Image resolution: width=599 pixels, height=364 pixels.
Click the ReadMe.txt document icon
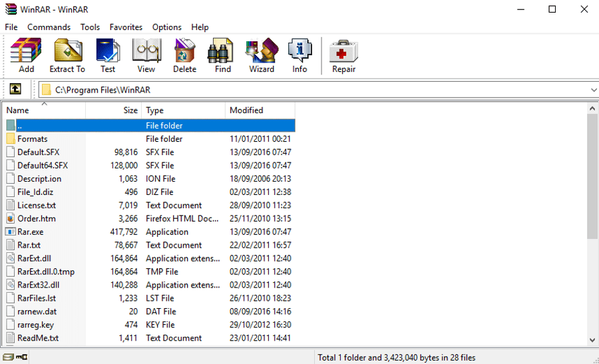pyautogui.click(x=11, y=338)
